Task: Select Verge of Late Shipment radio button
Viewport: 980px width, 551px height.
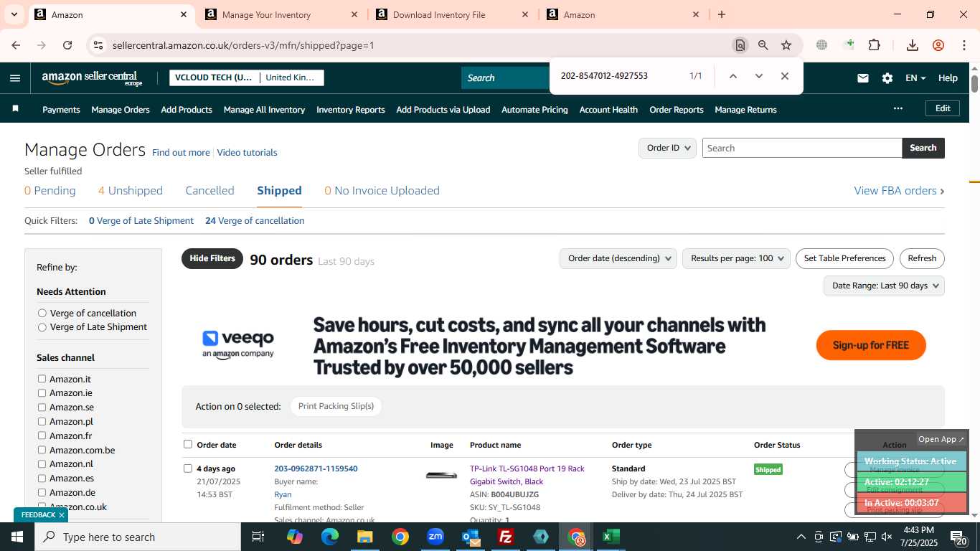Action: pyautogui.click(x=42, y=327)
